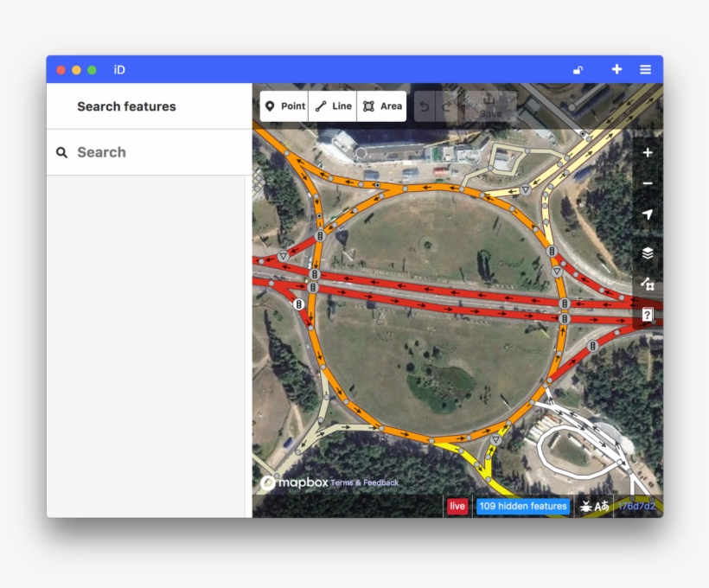The image size is (709, 588).
Task: Click the 176d7d2 version link
Action: click(636, 507)
